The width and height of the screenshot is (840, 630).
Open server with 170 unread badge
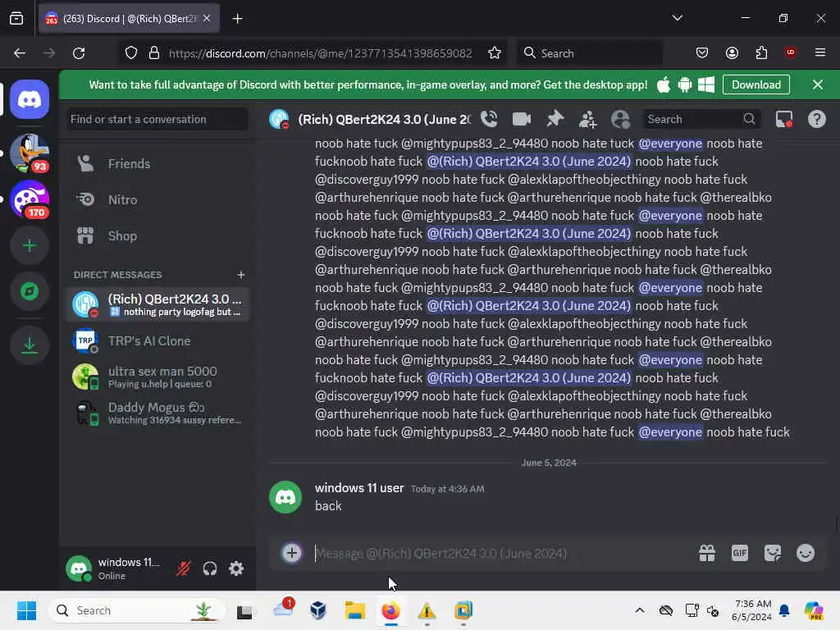pyautogui.click(x=30, y=199)
